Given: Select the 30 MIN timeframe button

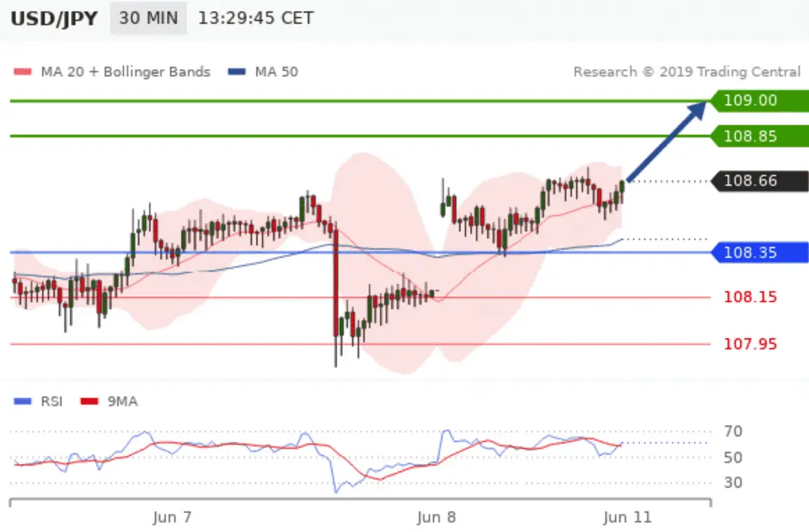Looking at the screenshot, I should click(x=148, y=18).
